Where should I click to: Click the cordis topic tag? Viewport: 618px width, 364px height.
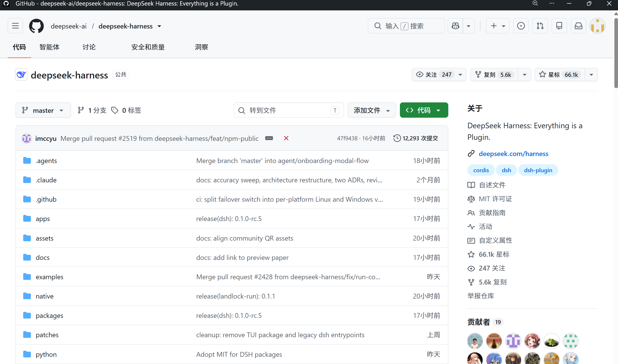point(481,170)
